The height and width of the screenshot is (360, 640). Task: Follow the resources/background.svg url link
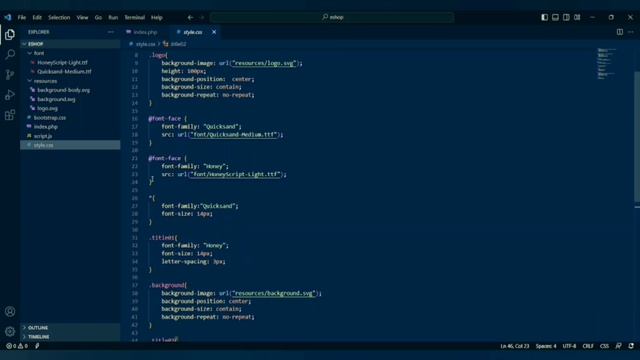tap(273, 293)
